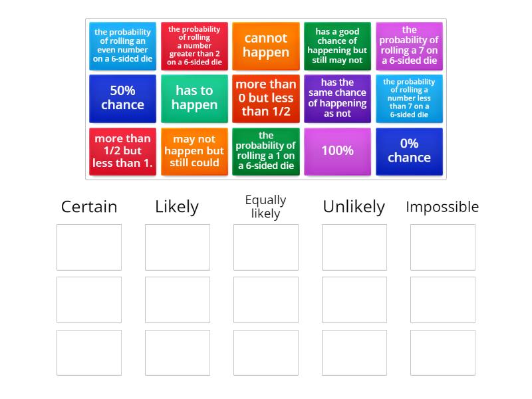Viewport: 532px width, 399px height.
Task: Pick the green 'rolling a 1' tile
Action: (266, 151)
